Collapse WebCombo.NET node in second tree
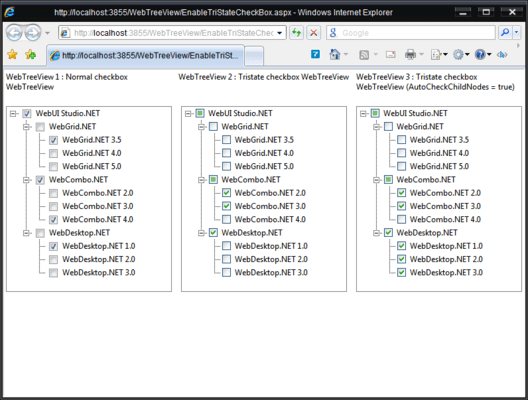Screen dimensions: 528x400 click(201, 180)
